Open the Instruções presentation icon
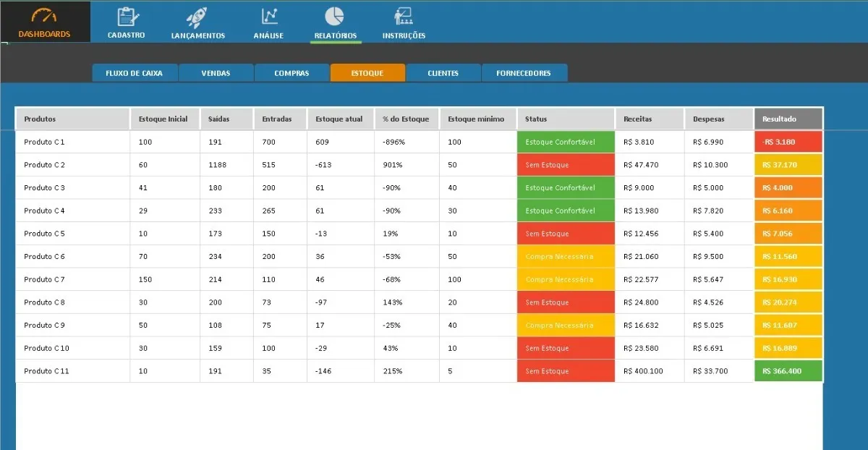868x450 pixels. [403, 17]
